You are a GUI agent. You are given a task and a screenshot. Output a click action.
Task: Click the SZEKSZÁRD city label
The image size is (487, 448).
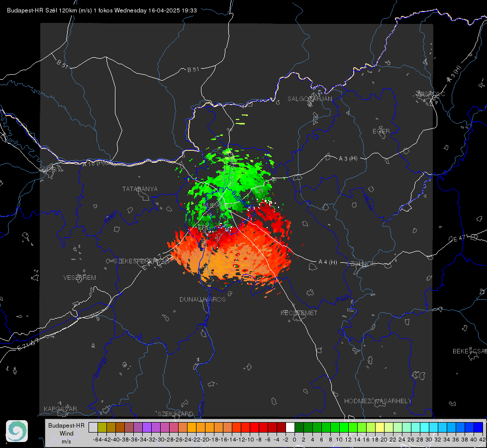point(176,414)
